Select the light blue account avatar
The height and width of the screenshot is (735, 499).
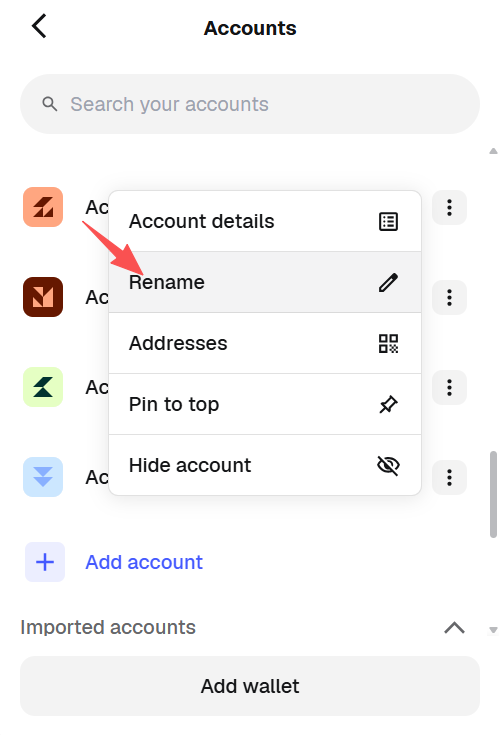coord(43,477)
